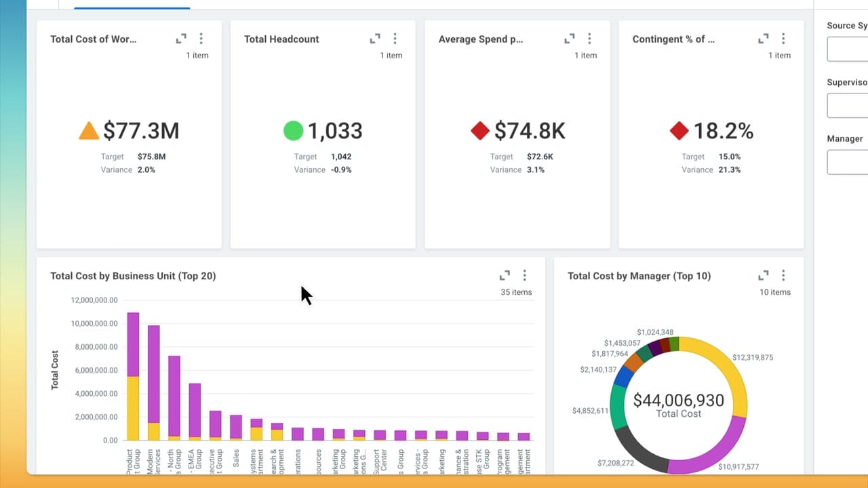Click the $44,006,930 Total Cost center label
The image size is (868, 488).
coord(678,405)
